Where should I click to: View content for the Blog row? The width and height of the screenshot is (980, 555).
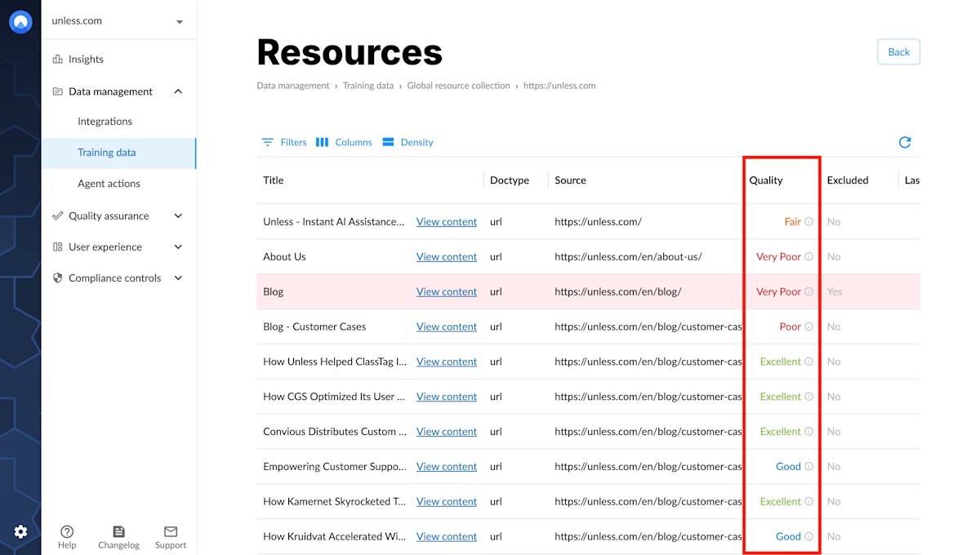click(447, 291)
